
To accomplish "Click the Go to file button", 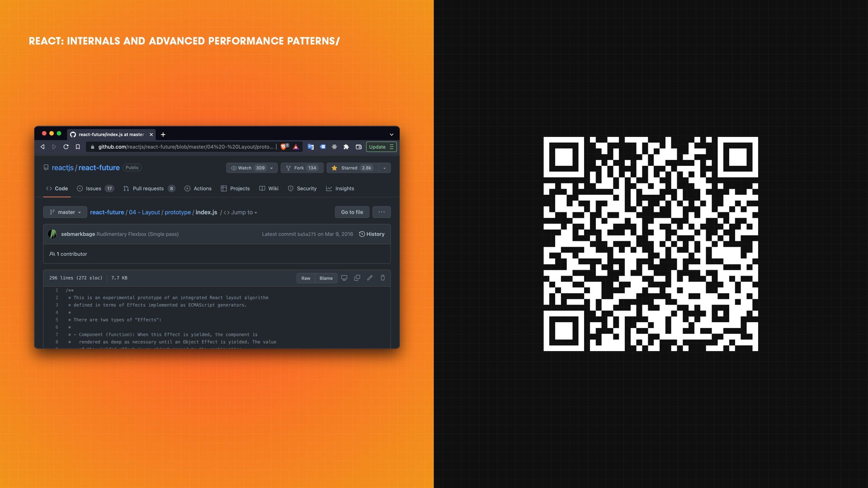I will coord(352,212).
